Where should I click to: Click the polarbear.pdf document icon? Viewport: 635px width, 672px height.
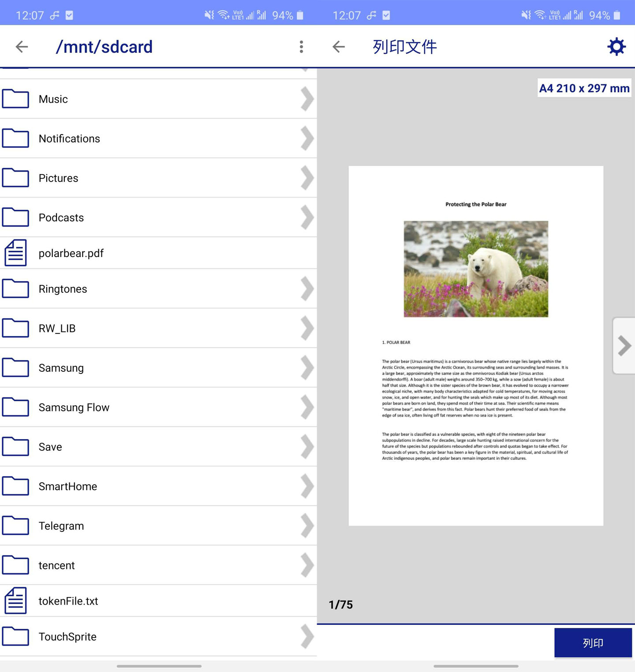tap(15, 253)
